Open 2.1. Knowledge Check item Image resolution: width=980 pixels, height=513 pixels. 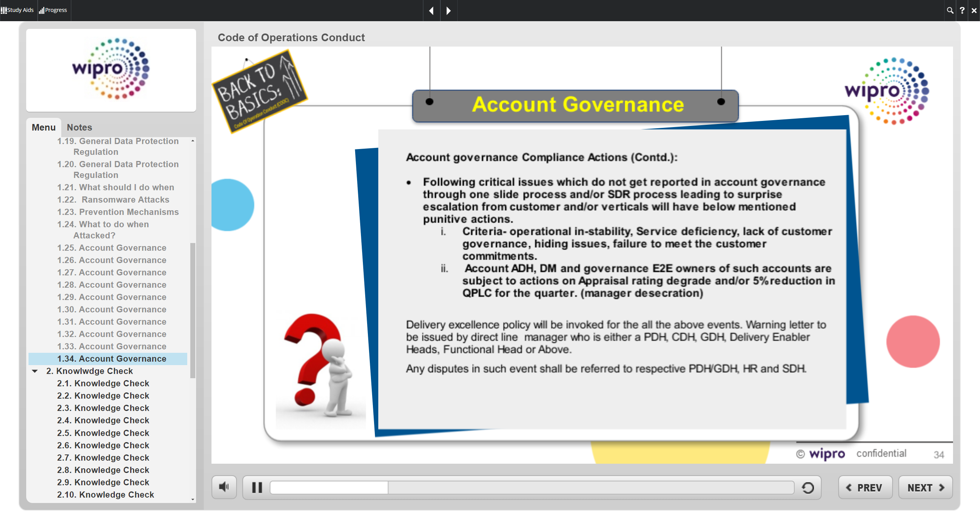pyautogui.click(x=103, y=384)
